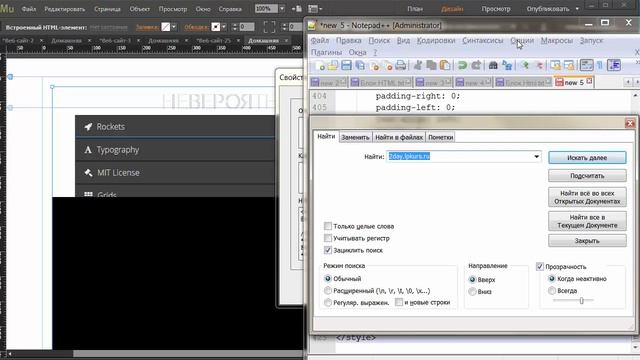Enable 'Учитывать регистр' checkbox

pos(328,238)
